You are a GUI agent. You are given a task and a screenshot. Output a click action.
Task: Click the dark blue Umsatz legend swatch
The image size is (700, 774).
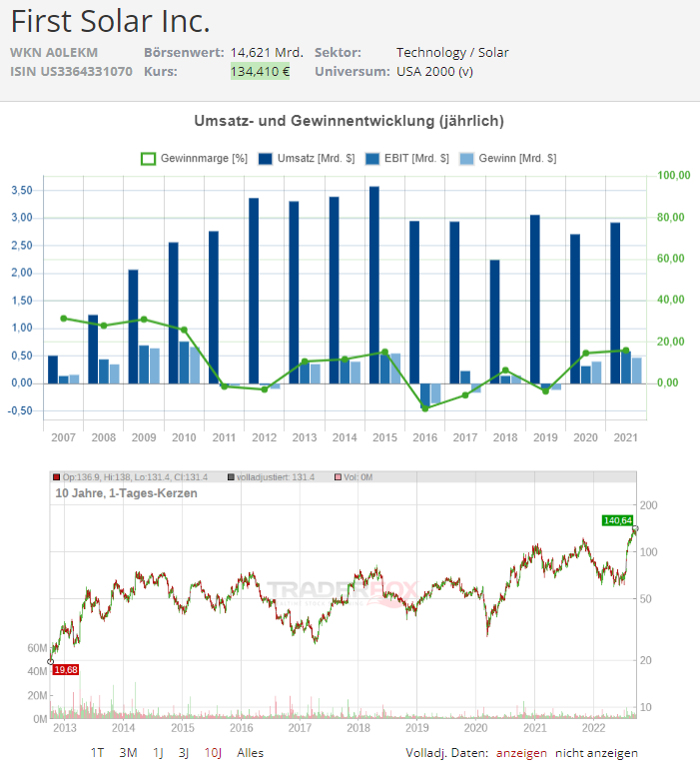(x=266, y=159)
